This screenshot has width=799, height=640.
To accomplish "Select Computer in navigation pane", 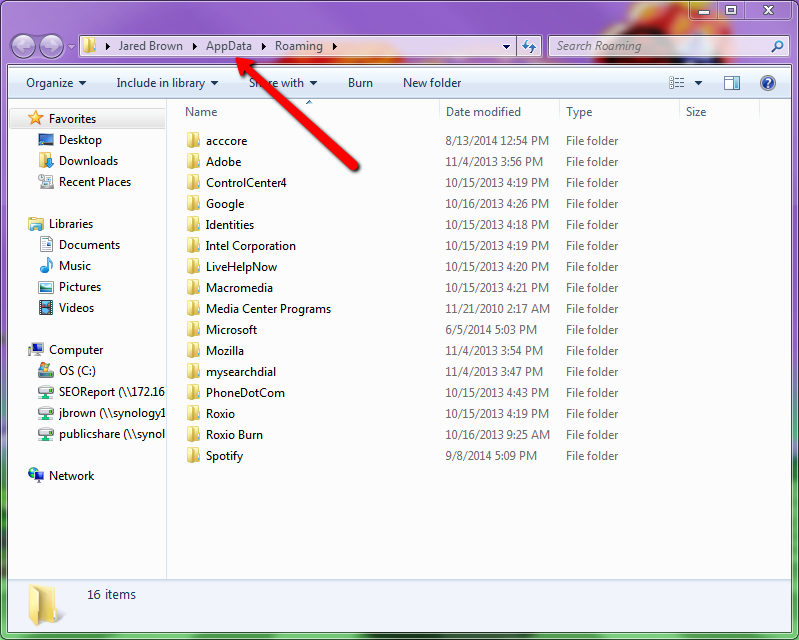I will pyautogui.click(x=76, y=350).
